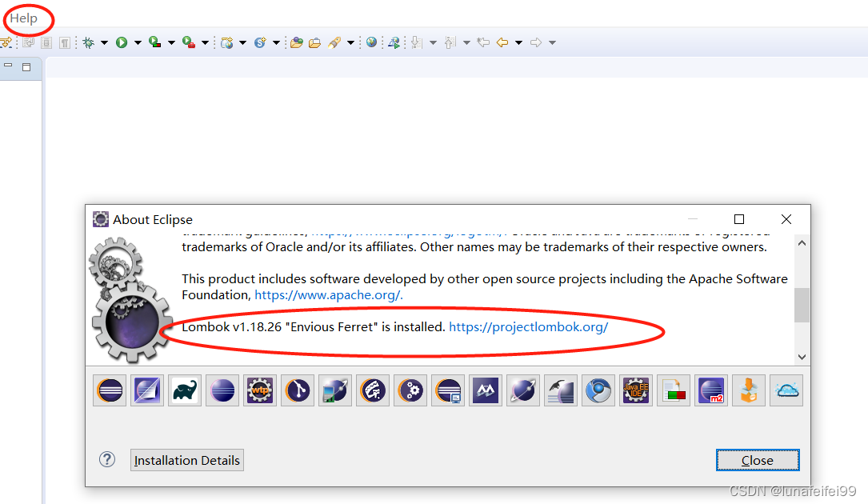
Task: Open the projectlombok.org link
Action: pyautogui.click(x=529, y=327)
